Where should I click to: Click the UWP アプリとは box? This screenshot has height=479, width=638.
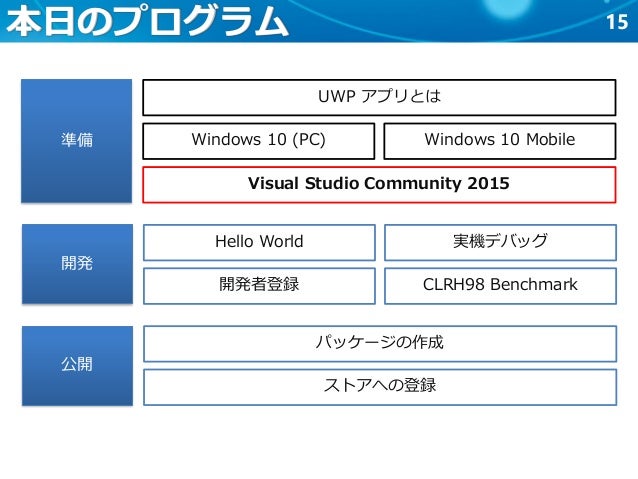pos(379,98)
